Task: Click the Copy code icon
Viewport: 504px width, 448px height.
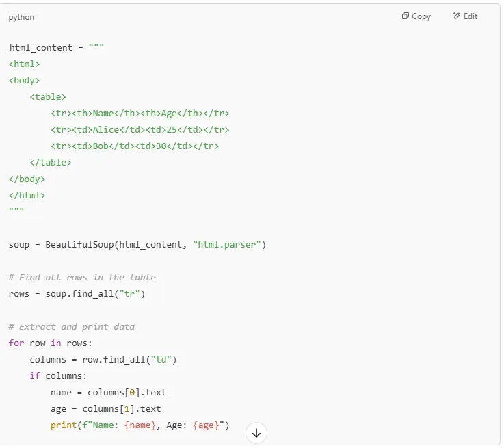Action: pos(406,16)
